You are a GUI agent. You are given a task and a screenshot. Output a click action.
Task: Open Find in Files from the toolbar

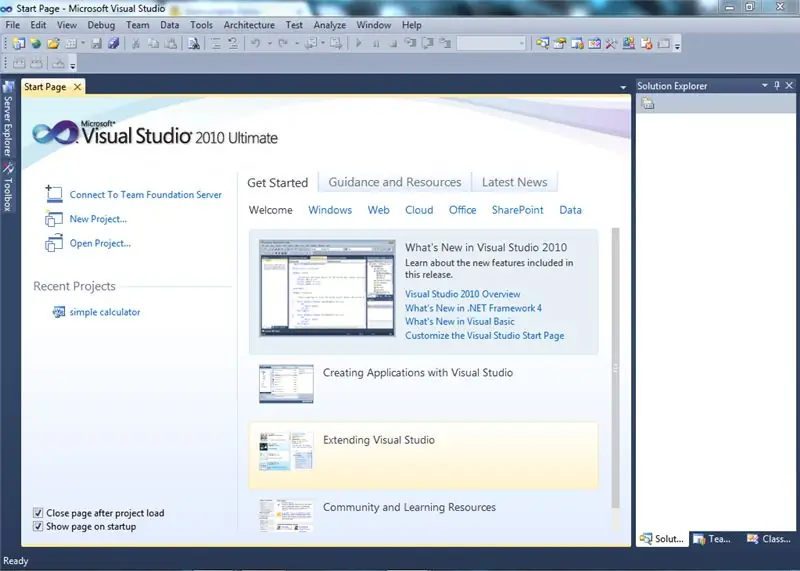tap(194, 44)
